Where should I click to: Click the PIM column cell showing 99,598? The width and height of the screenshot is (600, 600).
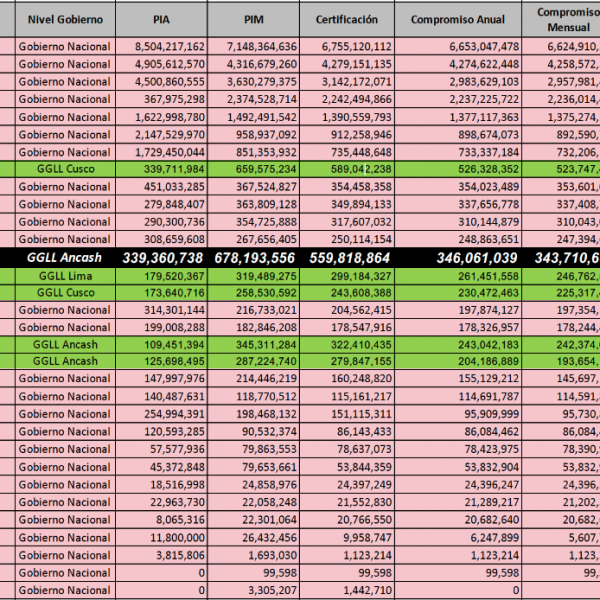274,572
